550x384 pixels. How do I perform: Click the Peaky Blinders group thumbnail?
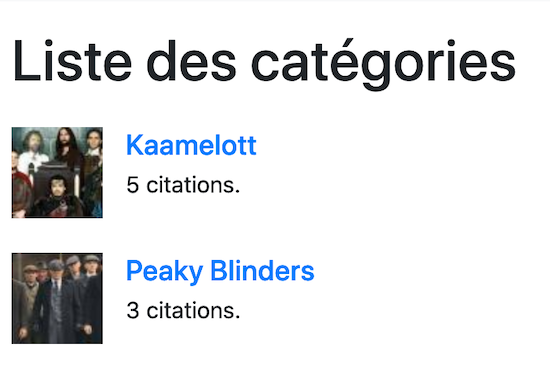[57, 298]
